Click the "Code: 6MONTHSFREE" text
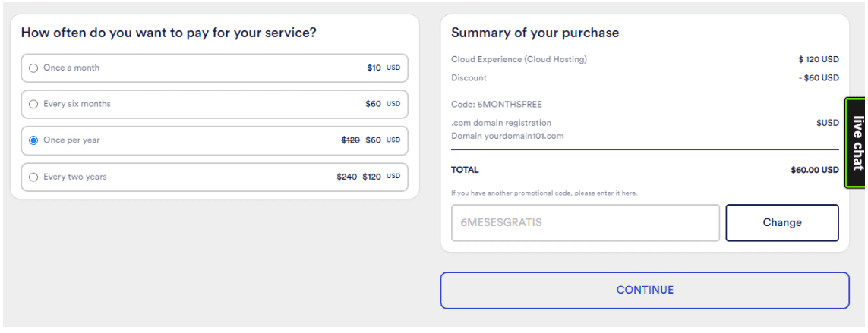Viewport: 868px width, 333px height. point(497,104)
